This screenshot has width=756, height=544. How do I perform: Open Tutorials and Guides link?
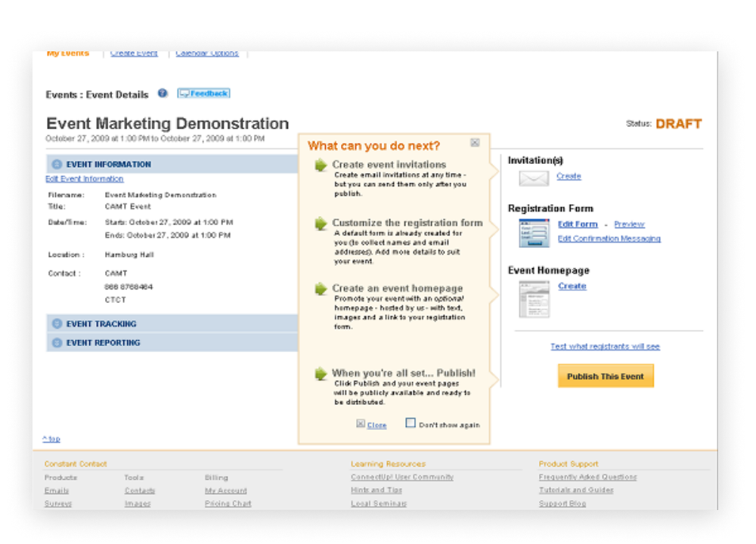click(x=576, y=490)
